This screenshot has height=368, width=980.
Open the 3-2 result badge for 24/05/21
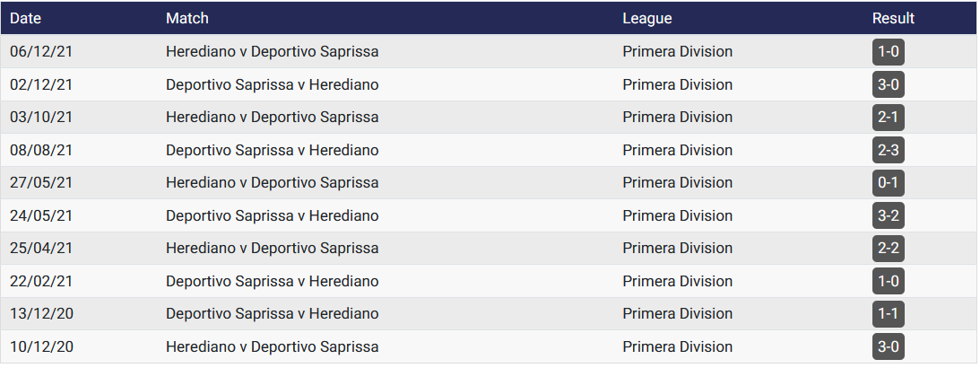tap(888, 215)
